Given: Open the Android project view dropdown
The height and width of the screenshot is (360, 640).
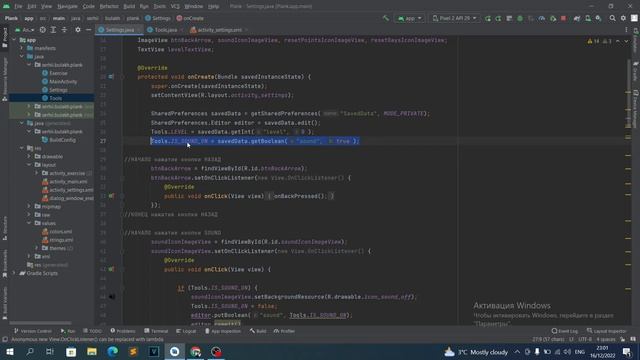Looking at the screenshot, I should (25, 30).
